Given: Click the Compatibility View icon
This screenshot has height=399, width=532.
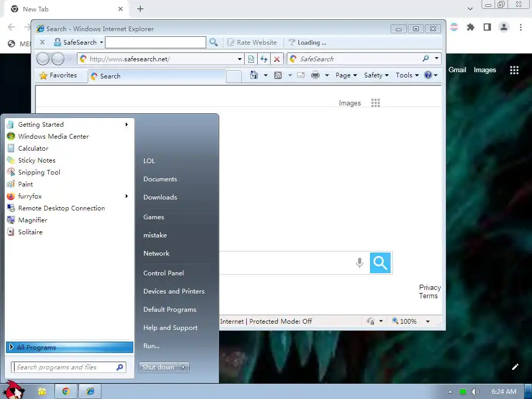Looking at the screenshot, I should pos(251,59).
